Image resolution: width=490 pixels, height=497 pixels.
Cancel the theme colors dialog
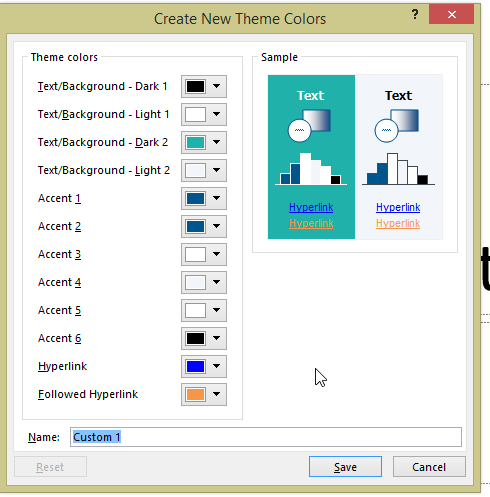click(429, 467)
